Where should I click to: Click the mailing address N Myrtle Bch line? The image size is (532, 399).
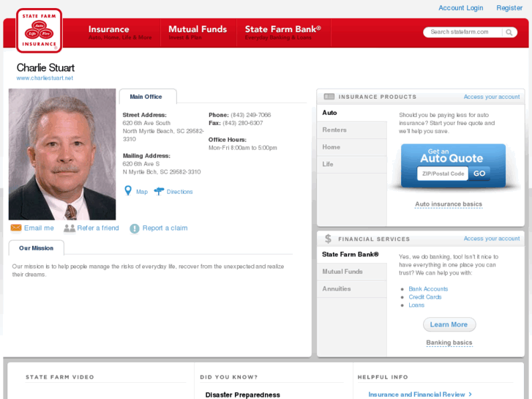162,172
